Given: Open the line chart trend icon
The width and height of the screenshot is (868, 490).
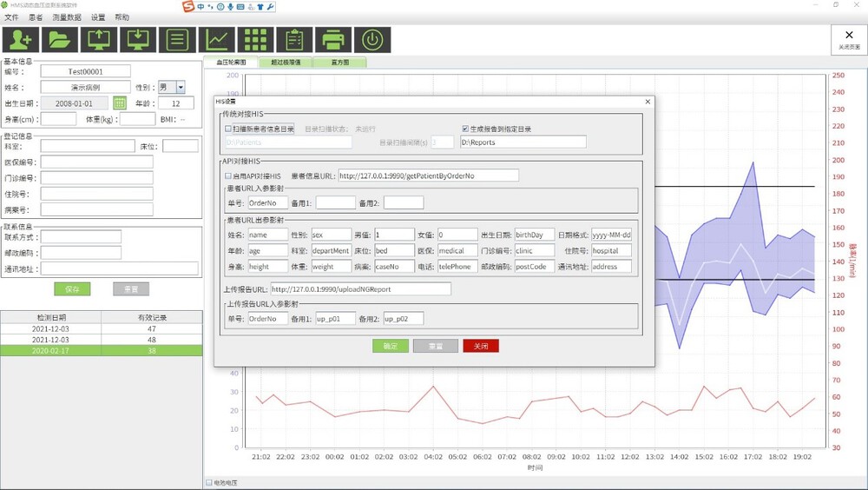Looking at the screenshot, I should coord(216,40).
